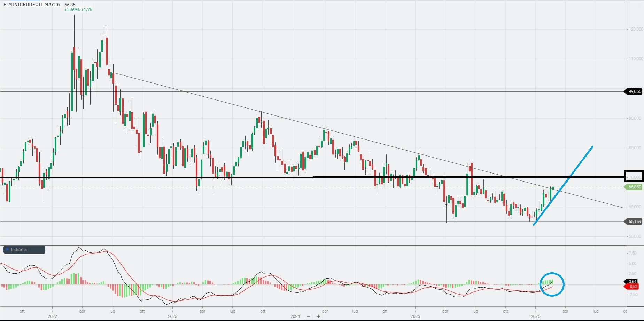Click the play triangle icon on Indicatori
Screen dimensions: 644x321
click(8, 250)
